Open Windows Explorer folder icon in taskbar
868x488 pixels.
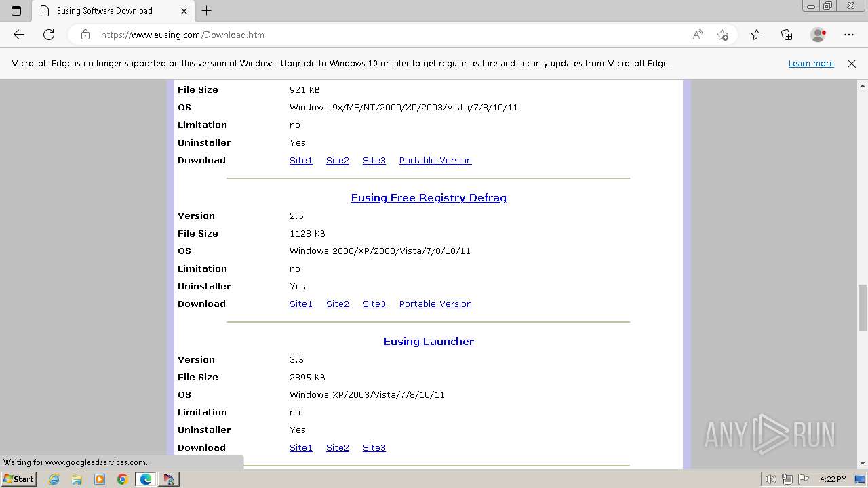click(77, 479)
